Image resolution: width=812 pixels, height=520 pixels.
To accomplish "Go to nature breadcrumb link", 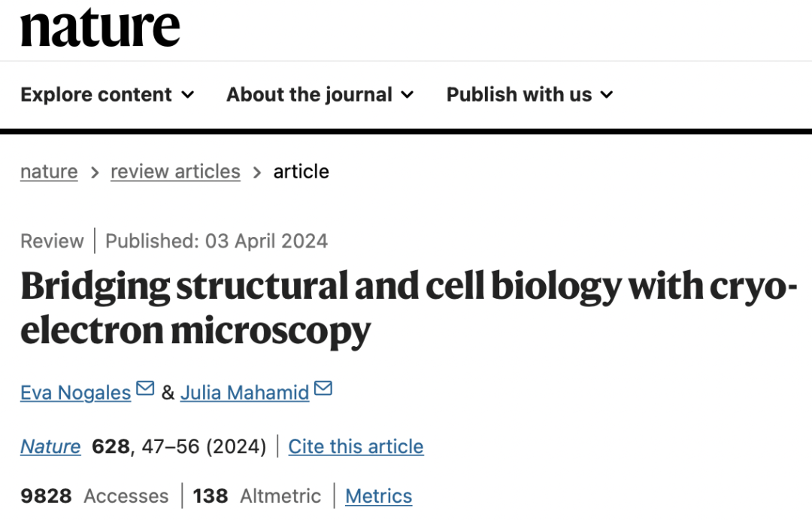I will click(49, 172).
